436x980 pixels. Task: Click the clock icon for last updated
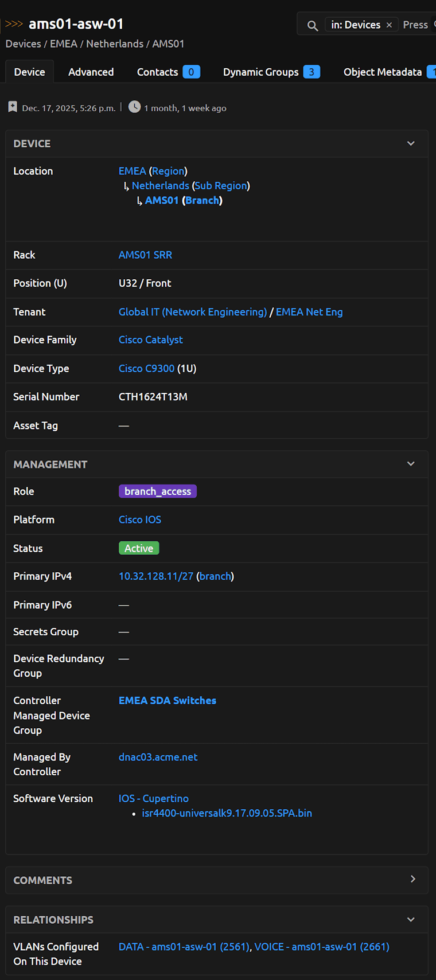(x=134, y=107)
